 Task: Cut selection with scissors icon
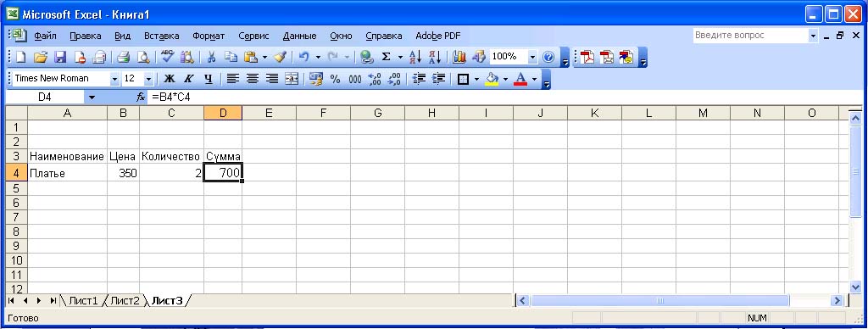point(211,57)
